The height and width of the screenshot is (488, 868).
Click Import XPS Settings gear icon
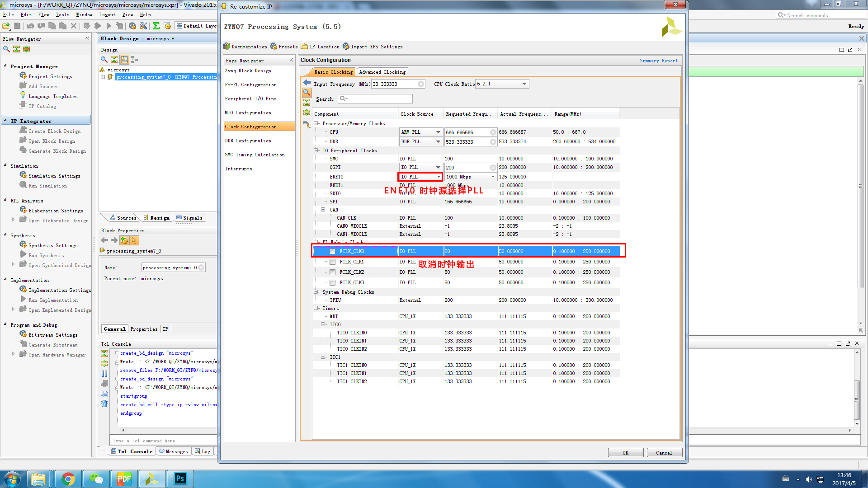pos(346,47)
